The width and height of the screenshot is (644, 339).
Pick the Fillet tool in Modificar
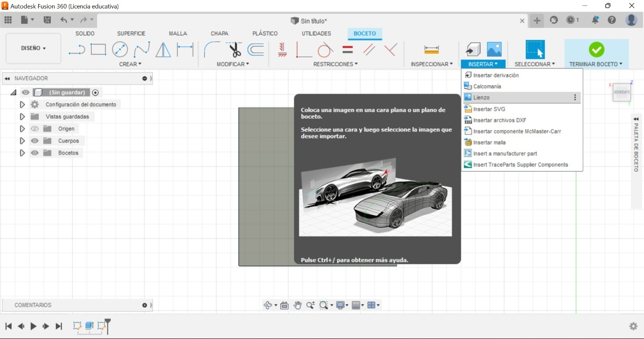211,49
